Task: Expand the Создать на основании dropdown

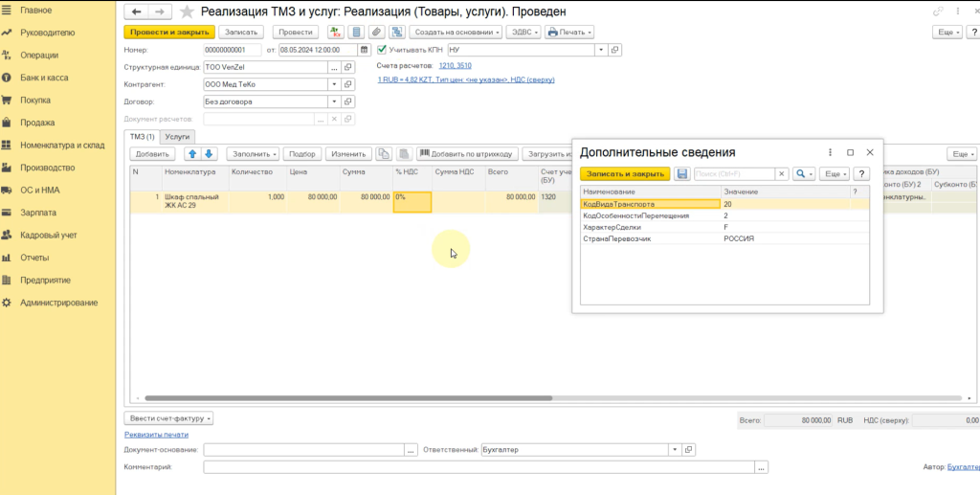Action: [x=457, y=32]
